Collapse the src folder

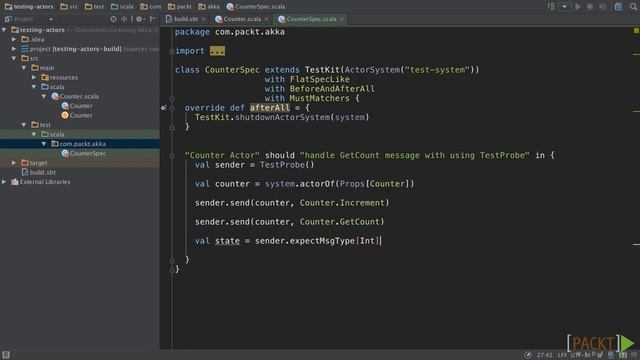click(x=14, y=58)
